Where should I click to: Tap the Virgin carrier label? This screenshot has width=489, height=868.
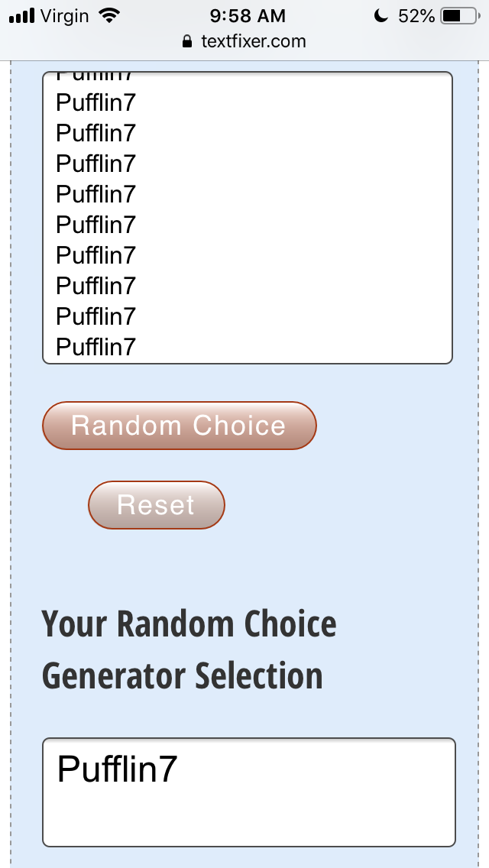coord(64,16)
